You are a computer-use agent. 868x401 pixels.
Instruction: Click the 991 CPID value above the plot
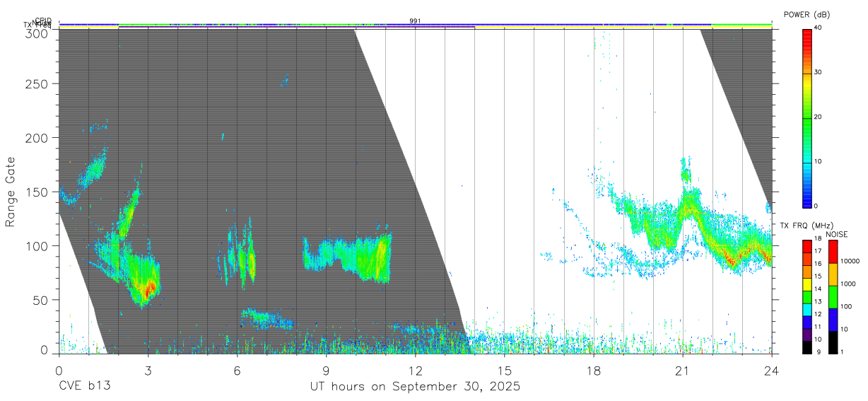415,21
